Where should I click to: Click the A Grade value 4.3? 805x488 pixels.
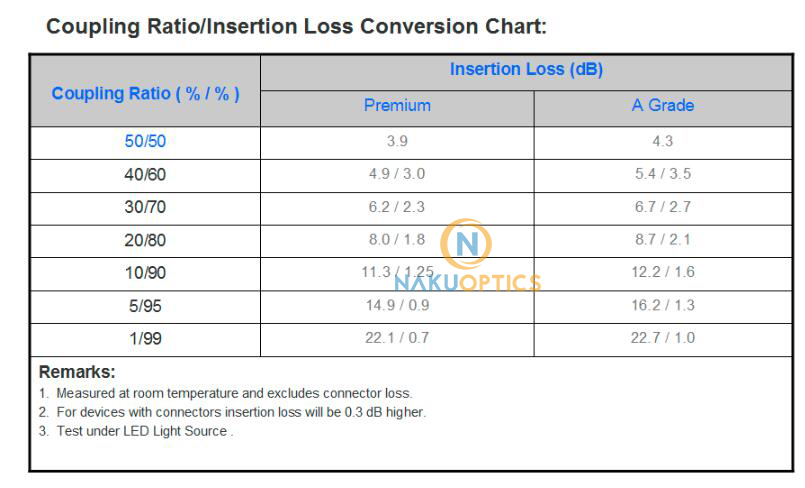coord(663,141)
